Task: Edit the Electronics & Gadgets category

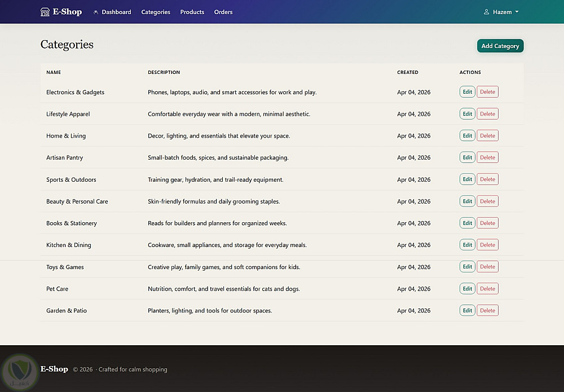Action: (467, 92)
